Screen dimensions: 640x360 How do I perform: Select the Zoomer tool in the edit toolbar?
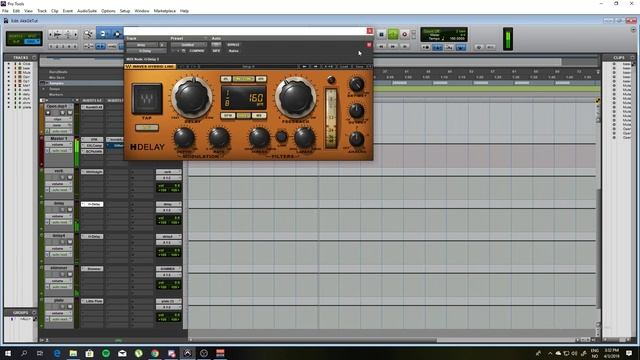click(x=88, y=34)
